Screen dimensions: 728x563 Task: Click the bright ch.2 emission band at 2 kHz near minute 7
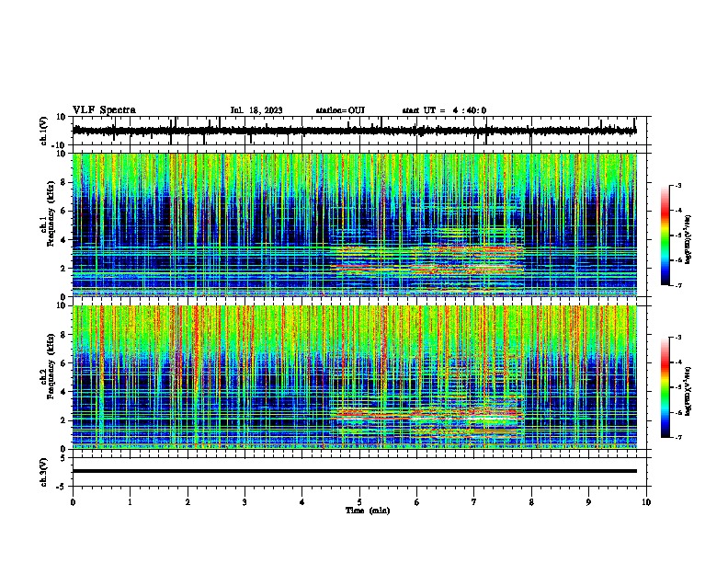pos(494,419)
